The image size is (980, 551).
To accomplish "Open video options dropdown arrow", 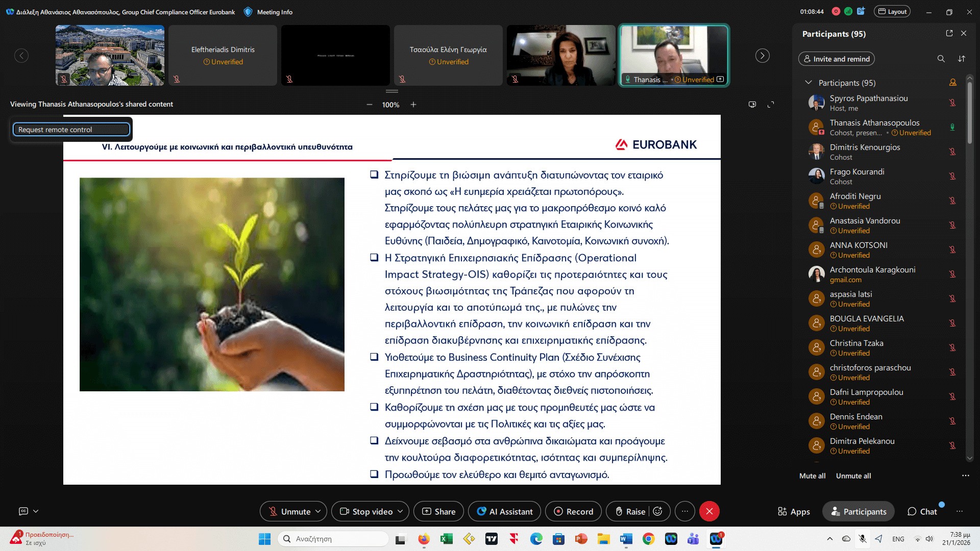I will [400, 511].
